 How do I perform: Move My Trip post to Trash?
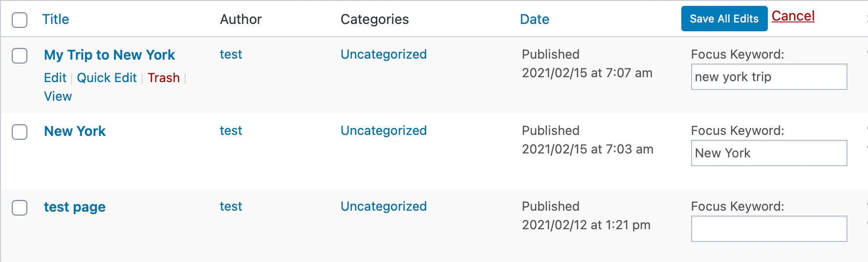point(164,78)
